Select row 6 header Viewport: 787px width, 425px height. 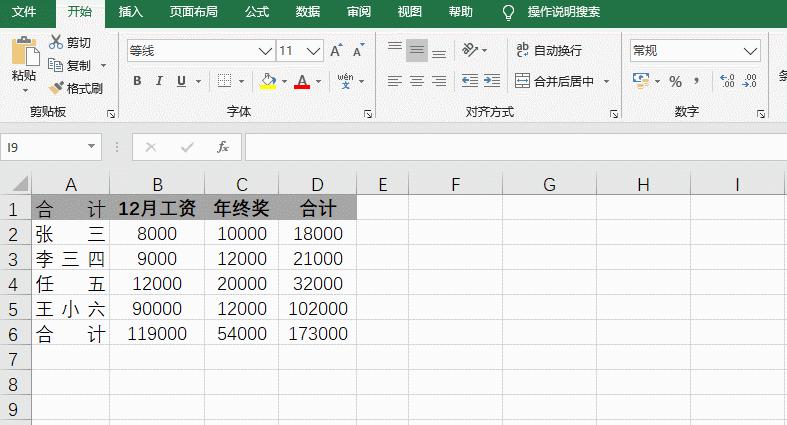(x=14, y=334)
